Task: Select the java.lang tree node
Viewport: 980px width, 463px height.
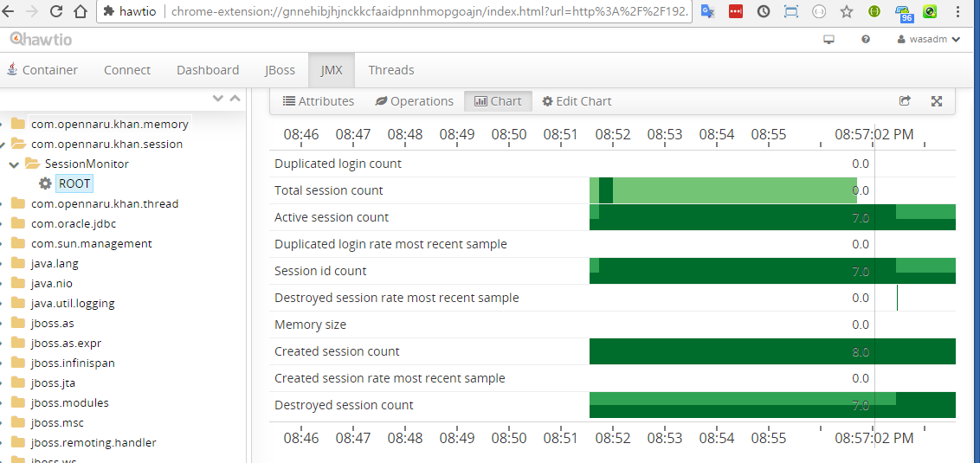Action: (55, 263)
